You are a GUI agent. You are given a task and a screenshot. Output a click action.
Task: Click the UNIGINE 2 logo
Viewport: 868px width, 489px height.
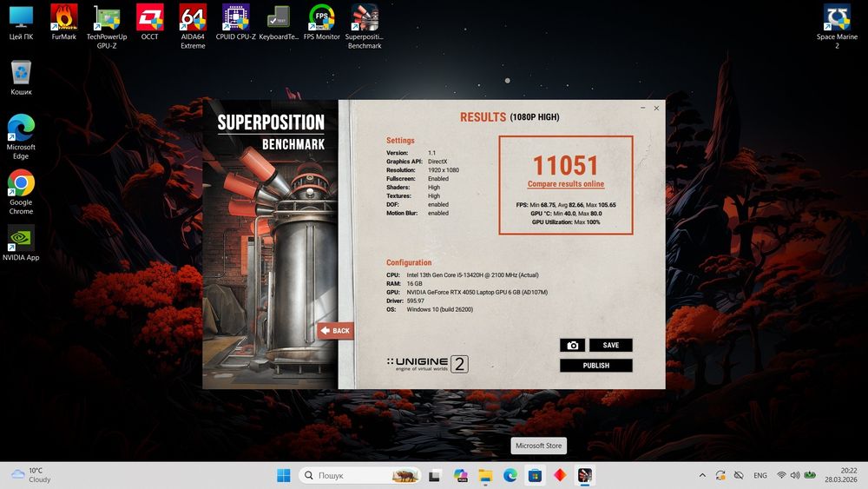[x=427, y=364]
